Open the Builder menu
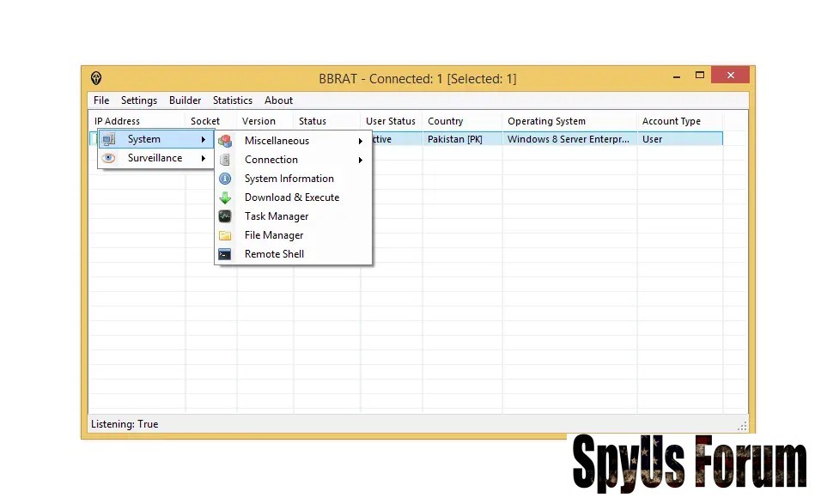 pos(185,100)
